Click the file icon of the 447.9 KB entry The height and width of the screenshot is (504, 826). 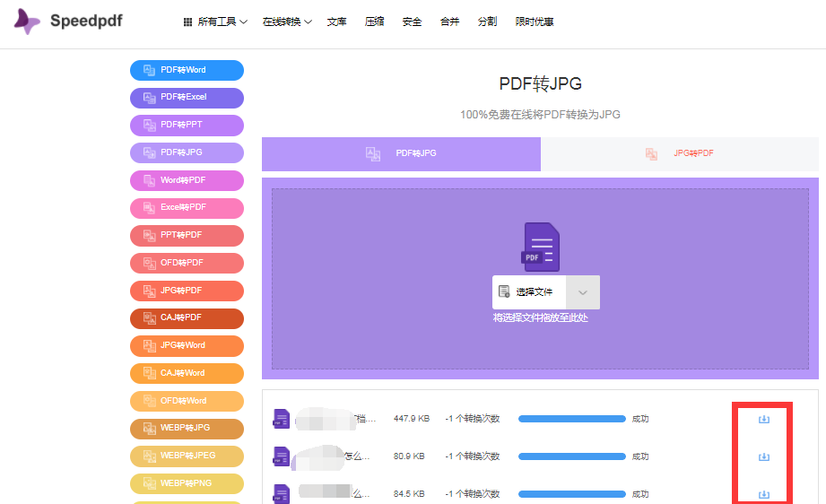point(282,419)
